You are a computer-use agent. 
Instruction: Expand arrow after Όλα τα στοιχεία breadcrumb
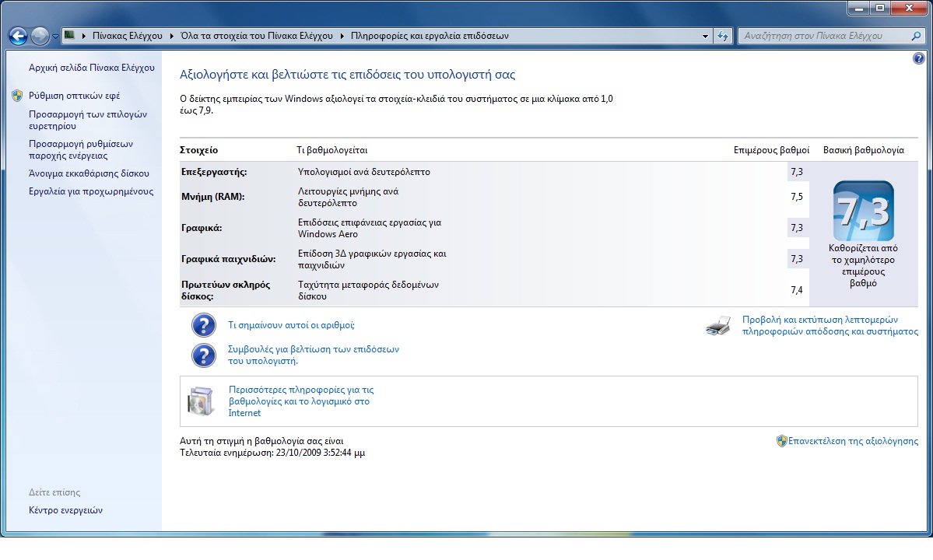[x=342, y=36]
